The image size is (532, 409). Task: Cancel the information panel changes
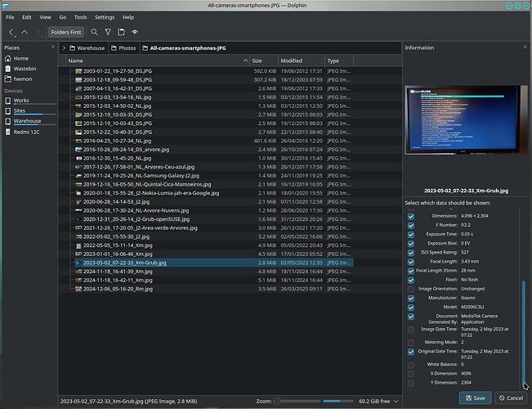pos(510,398)
